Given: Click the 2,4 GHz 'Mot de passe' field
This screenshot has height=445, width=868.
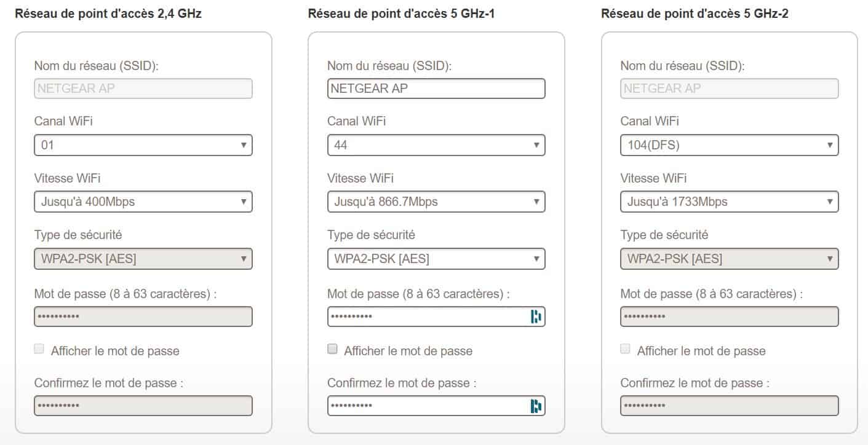Looking at the screenshot, I should (x=143, y=317).
